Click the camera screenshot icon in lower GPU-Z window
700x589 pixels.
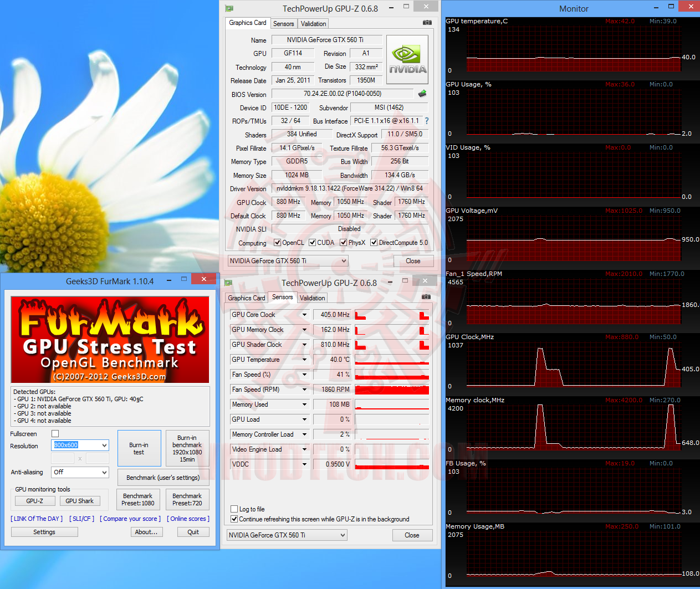[x=426, y=297]
